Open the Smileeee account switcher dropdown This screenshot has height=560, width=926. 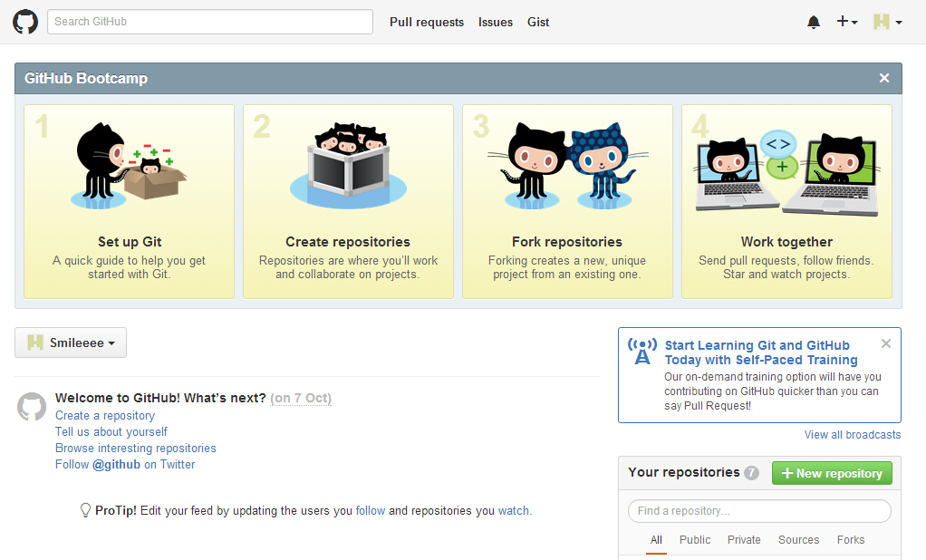click(x=71, y=343)
